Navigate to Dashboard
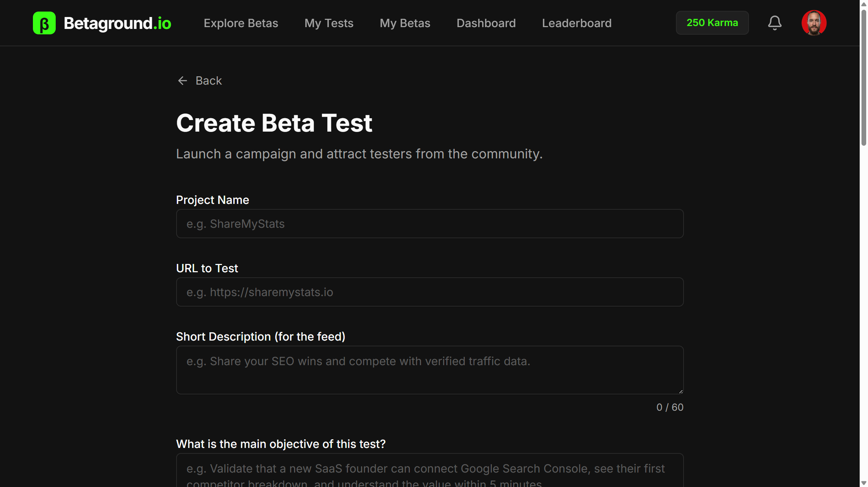The height and width of the screenshot is (487, 868). pyautogui.click(x=486, y=23)
